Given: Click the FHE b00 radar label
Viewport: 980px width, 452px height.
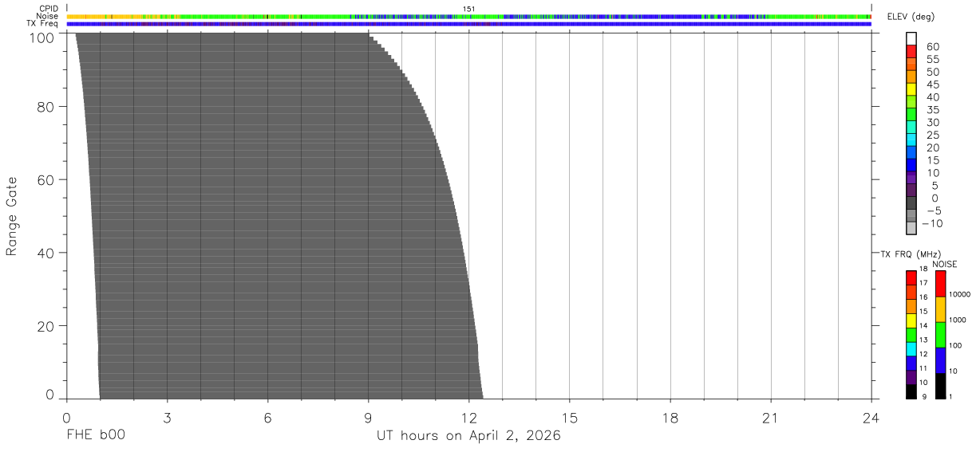Looking at the screenshot, I should click(95, 436).
